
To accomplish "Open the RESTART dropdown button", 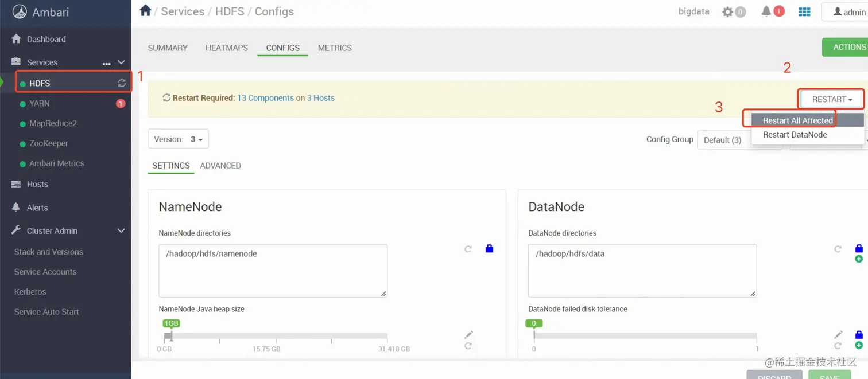I will [x=832, y=99].
